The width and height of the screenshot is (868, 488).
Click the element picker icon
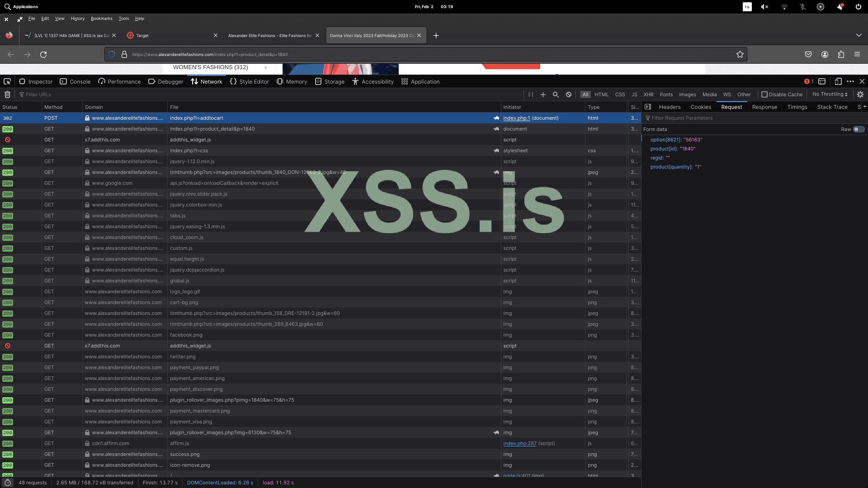7,82
